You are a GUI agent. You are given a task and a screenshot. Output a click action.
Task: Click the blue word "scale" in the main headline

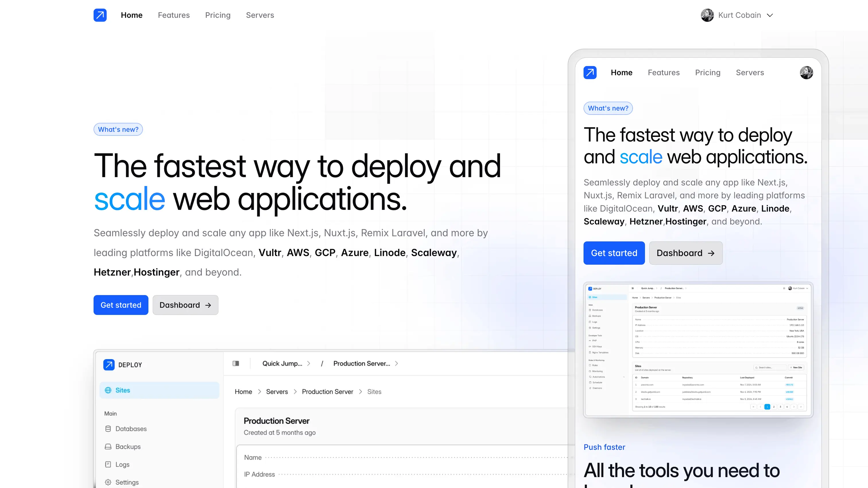click(x=129, y=199)
